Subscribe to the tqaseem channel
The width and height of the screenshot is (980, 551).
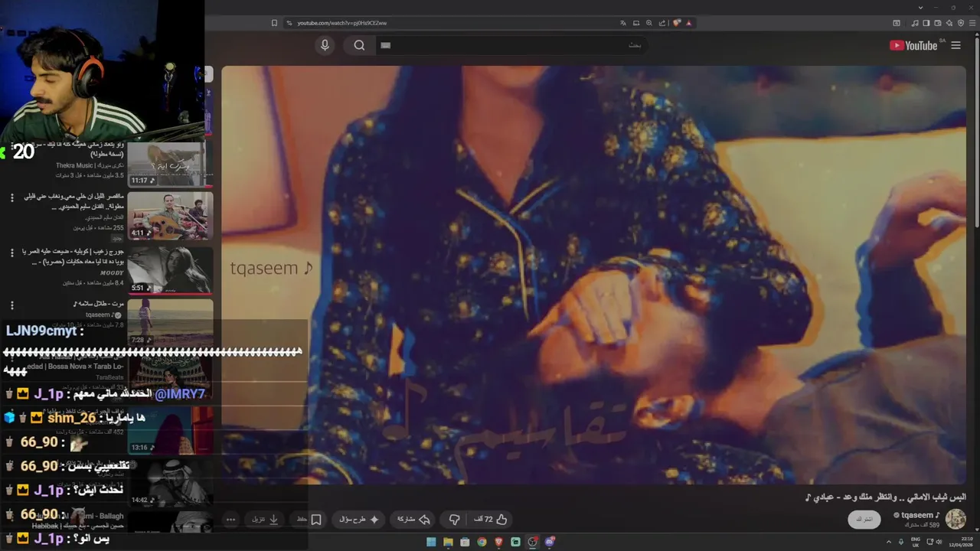point(864,520)
